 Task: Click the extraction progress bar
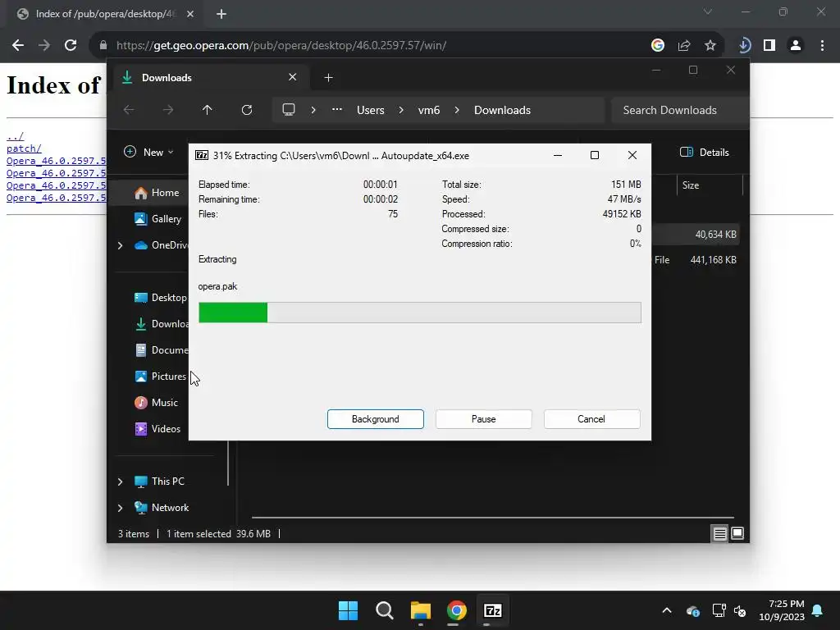click(x=419, y=313)
